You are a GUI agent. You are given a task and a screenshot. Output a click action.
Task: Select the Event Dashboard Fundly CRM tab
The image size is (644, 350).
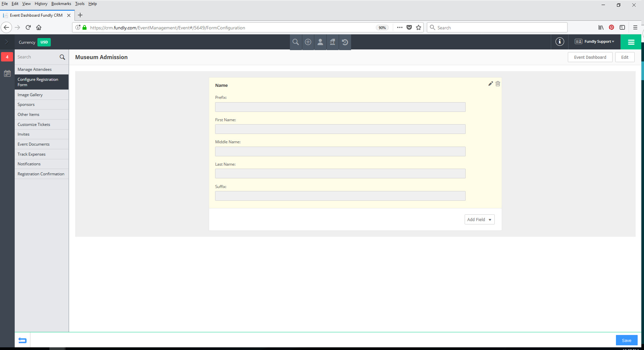point(36,15)
